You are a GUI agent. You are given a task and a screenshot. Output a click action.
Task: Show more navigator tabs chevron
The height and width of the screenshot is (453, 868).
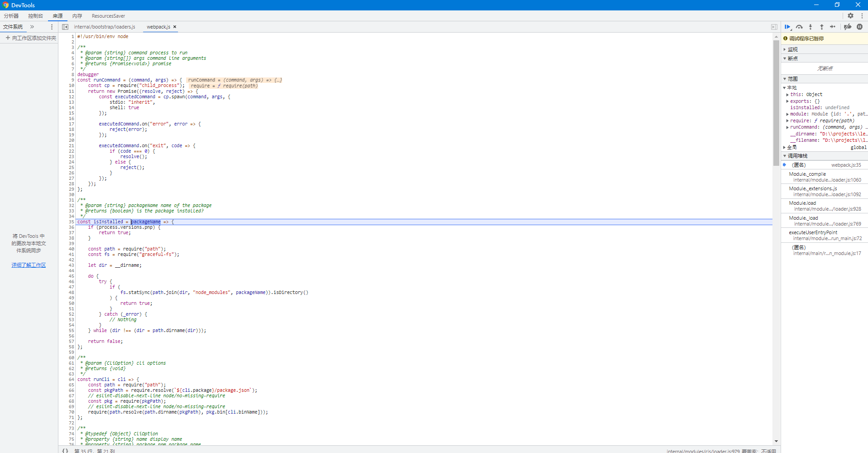pos(32,27)
